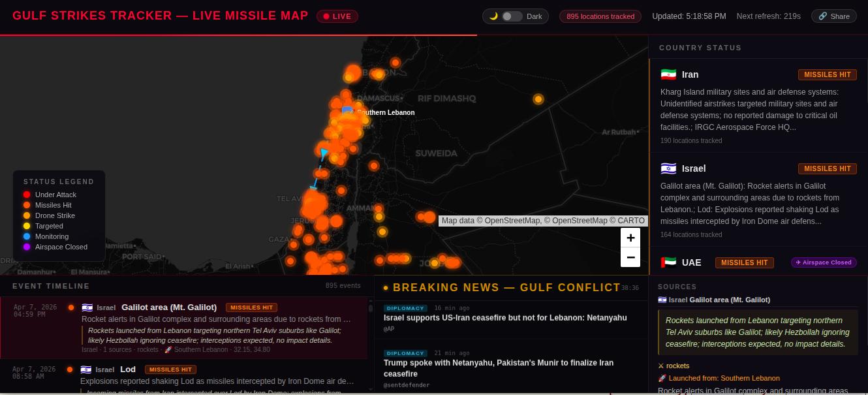Click the Israel flag in Lod event

(x=85, y=370)
